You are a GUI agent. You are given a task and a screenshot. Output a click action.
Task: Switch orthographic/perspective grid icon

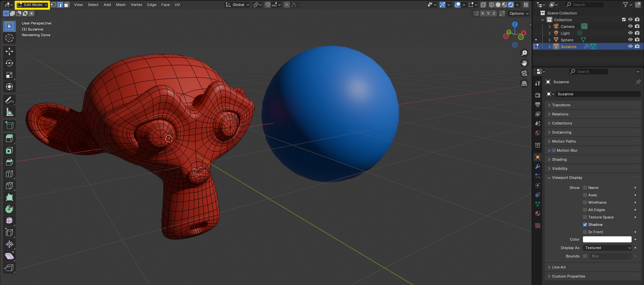[524, 83]
